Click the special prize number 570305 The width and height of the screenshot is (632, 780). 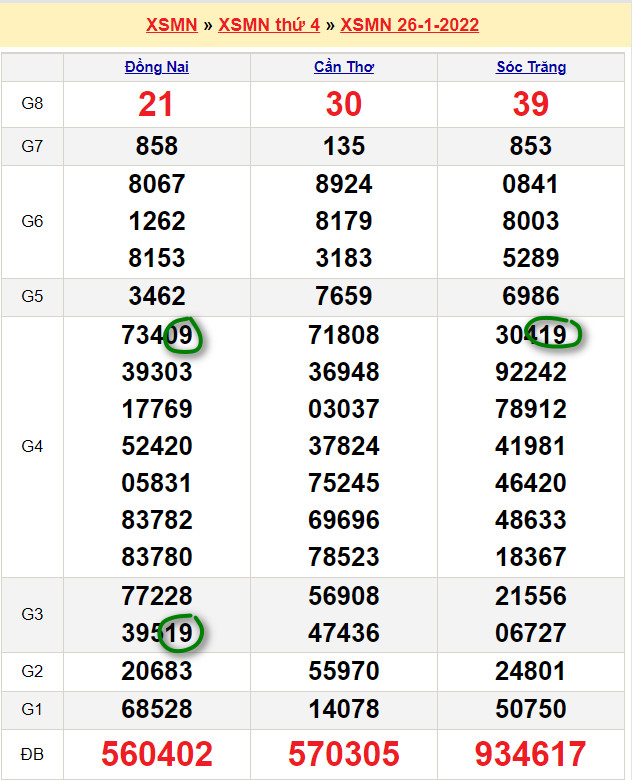click(344, 753)
